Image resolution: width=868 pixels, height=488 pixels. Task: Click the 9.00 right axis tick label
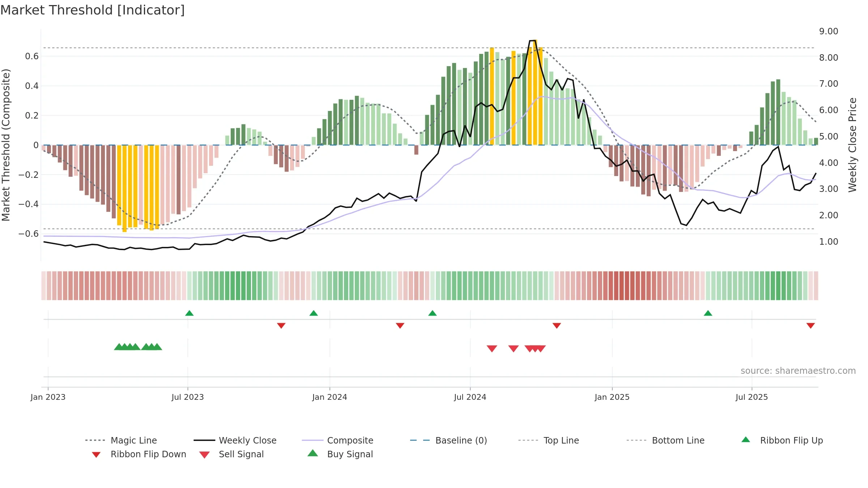coord(829,31)
